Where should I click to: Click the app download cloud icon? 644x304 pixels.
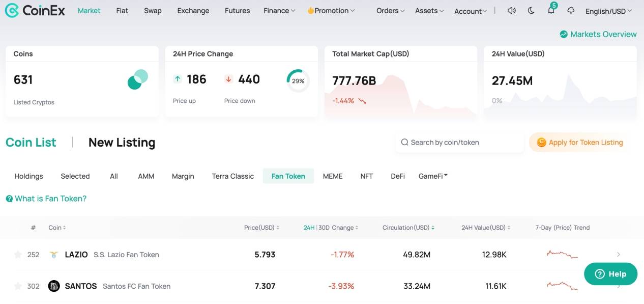(571, 11)
